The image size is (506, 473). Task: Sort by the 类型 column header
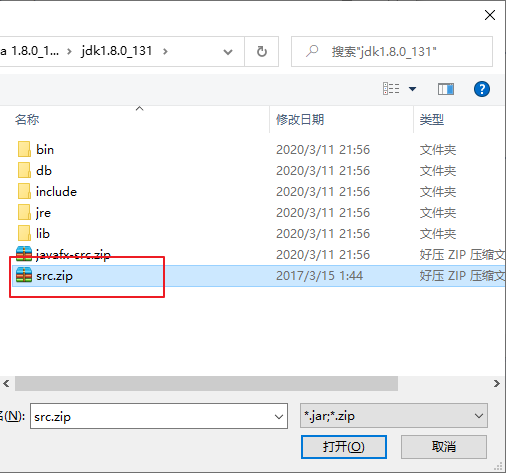point(432,119)
